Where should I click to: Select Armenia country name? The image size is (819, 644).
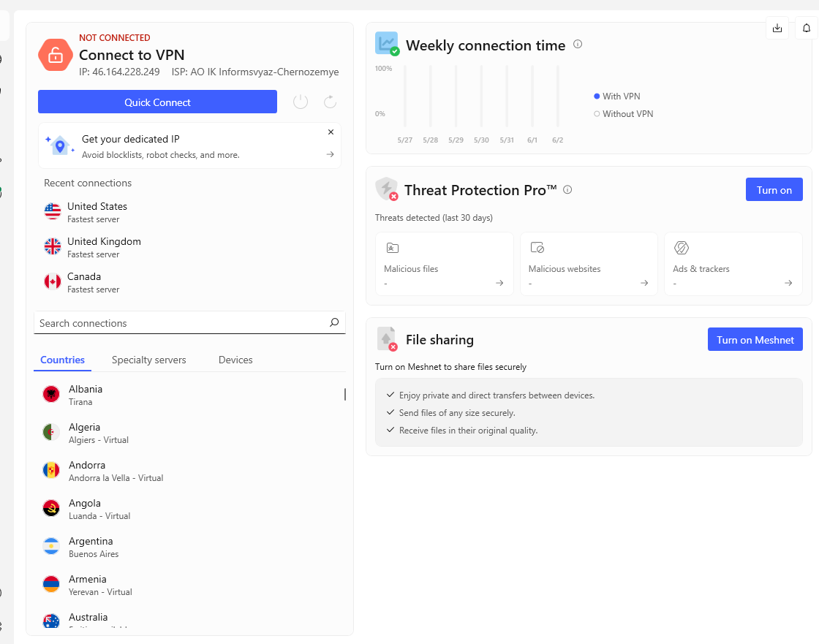click(x=87, y=579)
